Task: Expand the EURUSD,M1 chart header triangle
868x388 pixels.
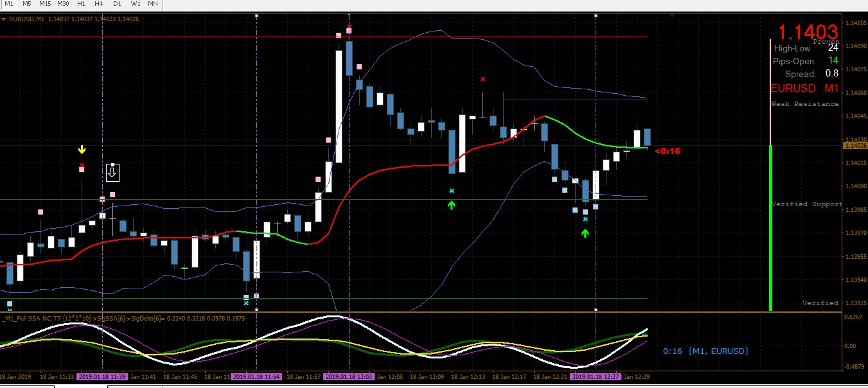Action: pos(4,19)
